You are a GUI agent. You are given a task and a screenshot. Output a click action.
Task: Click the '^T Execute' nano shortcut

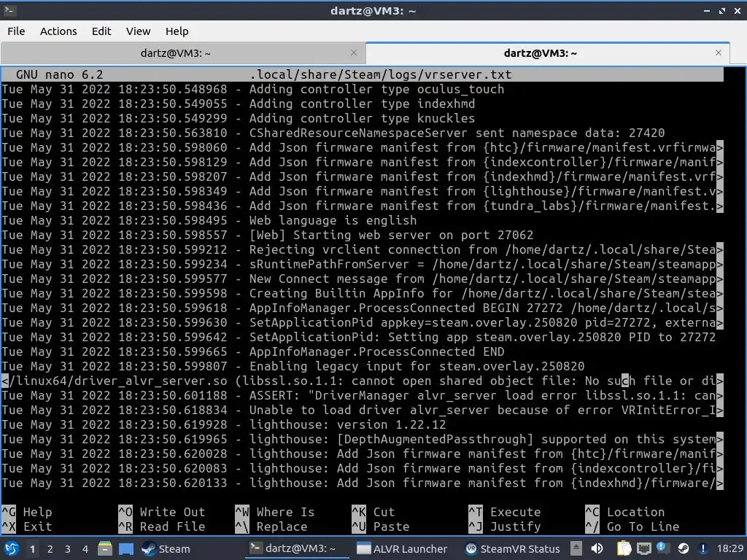point(505,512)
